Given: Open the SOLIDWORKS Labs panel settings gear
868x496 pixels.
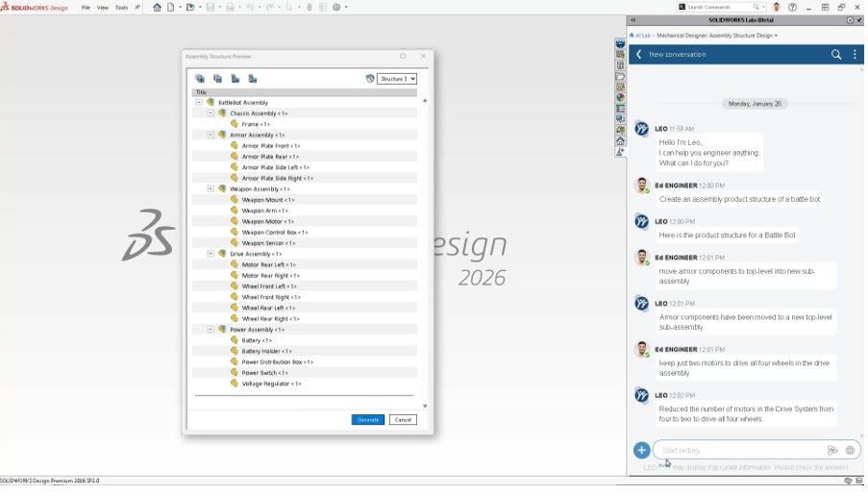Looking at the screenshot, I should coord(850,20).
